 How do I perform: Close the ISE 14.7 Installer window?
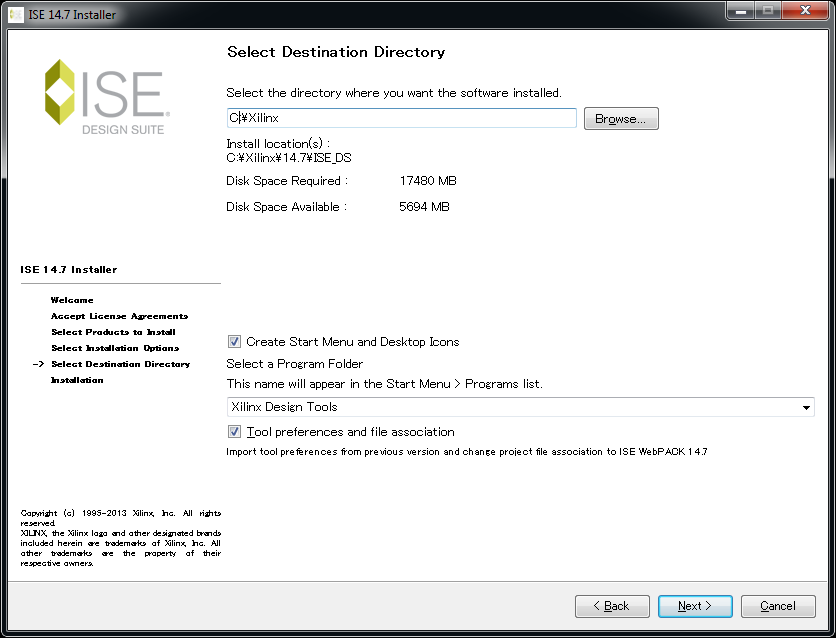coord(805,11)
